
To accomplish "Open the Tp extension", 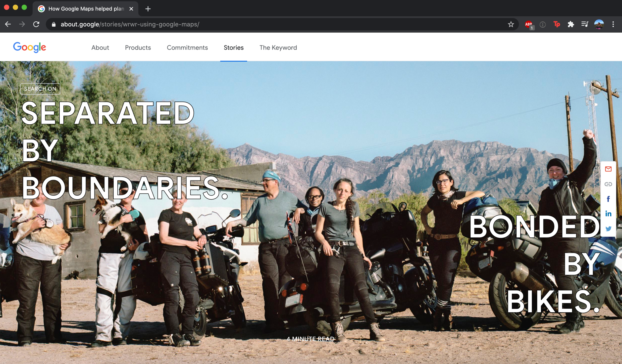I will pos(557,24).
